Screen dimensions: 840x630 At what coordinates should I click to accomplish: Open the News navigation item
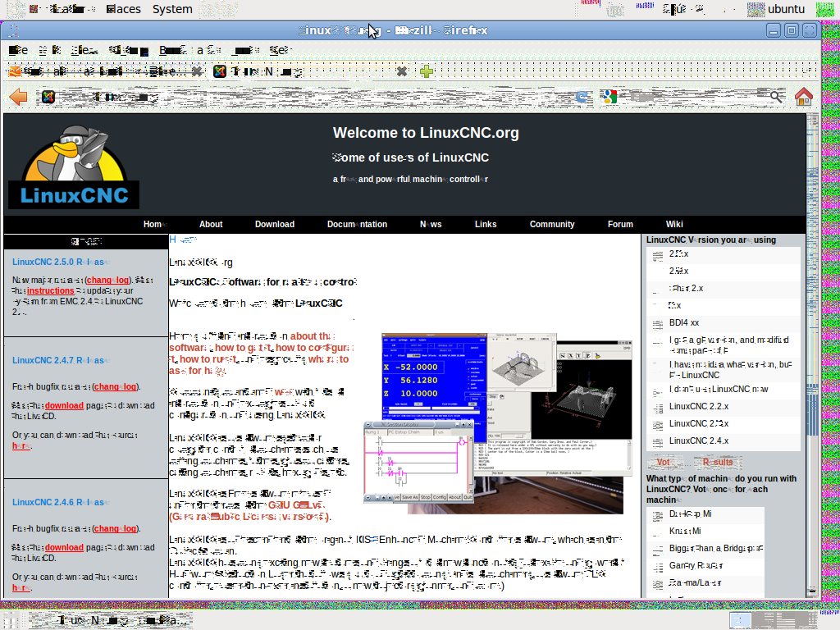[431, 225]
